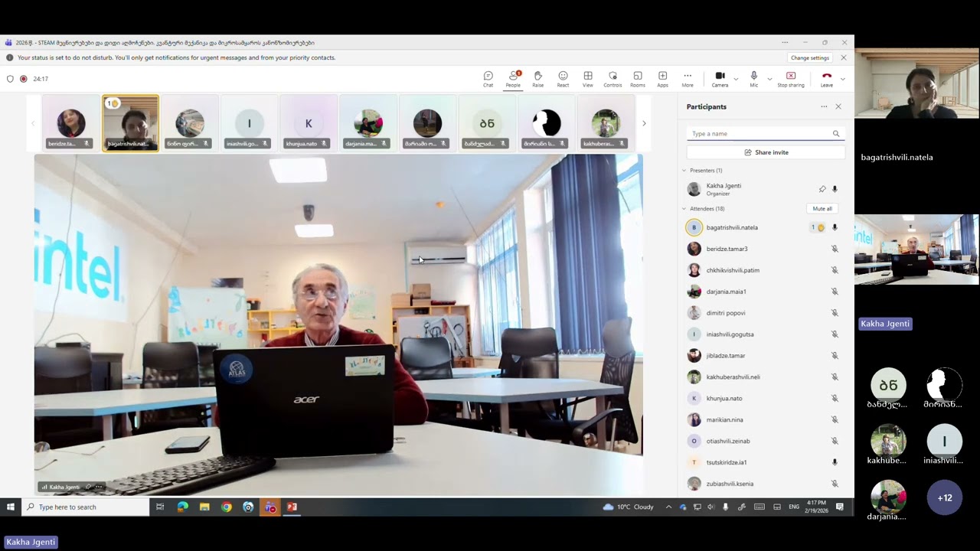Open the meeting Chat panel
The image size is (980, 551).
[x=488, y=79]
